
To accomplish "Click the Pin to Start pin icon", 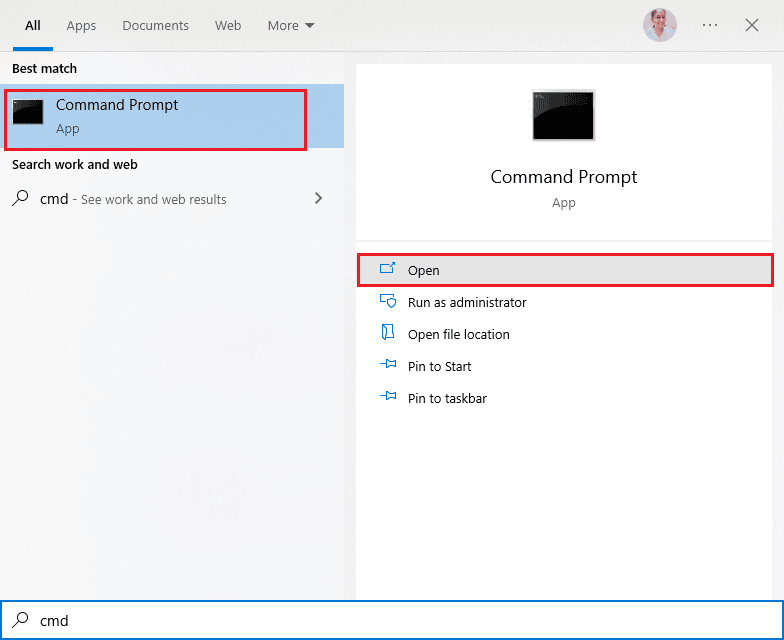I will point(388,364).
